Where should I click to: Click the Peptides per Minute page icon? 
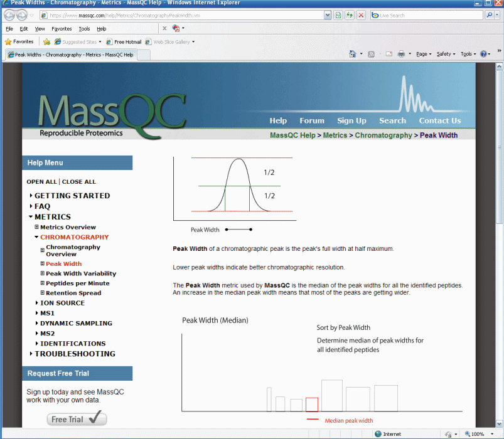[x=43, y=283]
